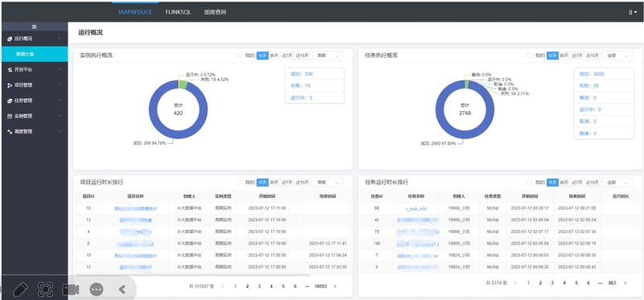
Task: Go to next page in 任务运行时长排行 pagination
Action: point(625,283)
